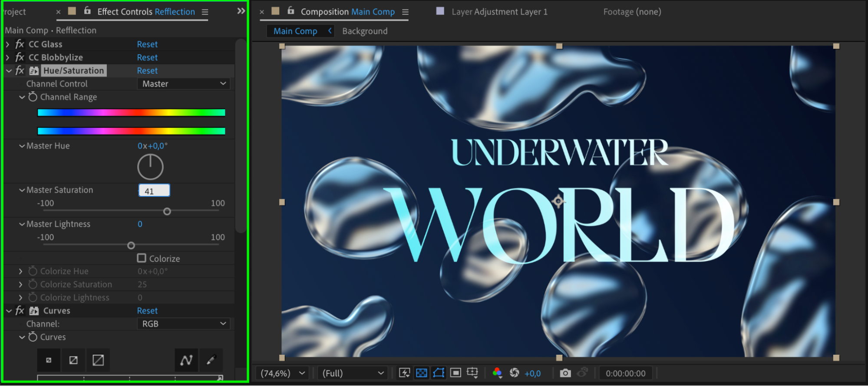Reset the CC Blobbylize effect
Viewport: 868px width, 386px height.
[x=147, y=57]
